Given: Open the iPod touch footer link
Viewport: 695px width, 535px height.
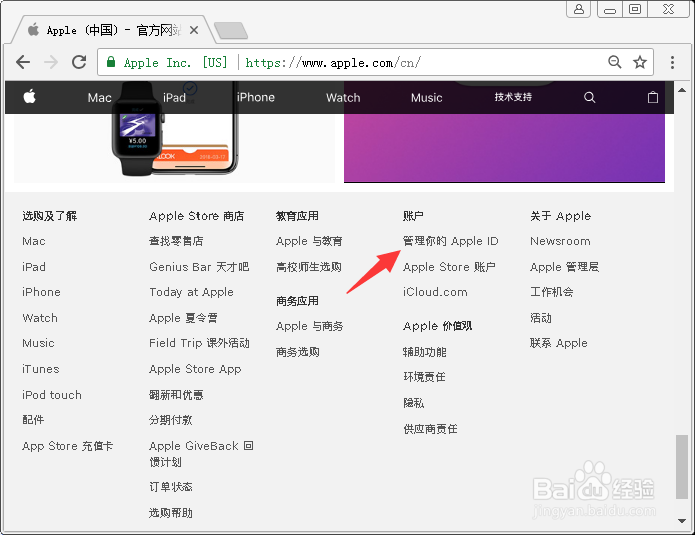Looking at the screenshot, I should [x=52, y=394].
